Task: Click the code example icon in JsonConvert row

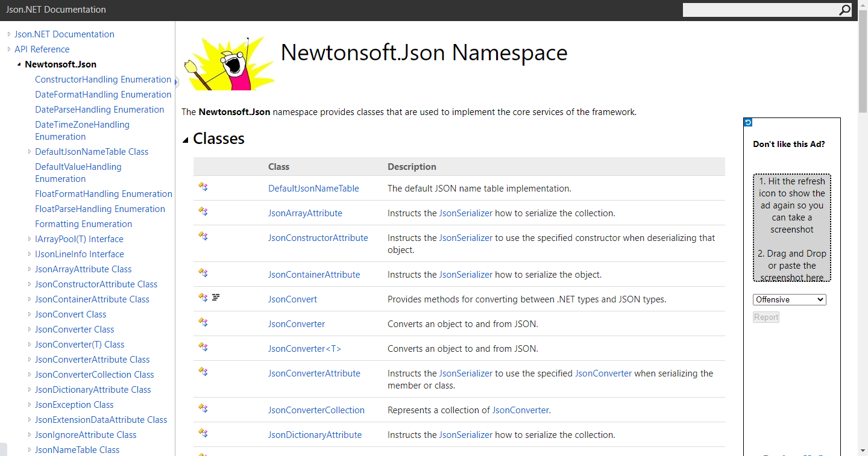Action: coord(216,298)
